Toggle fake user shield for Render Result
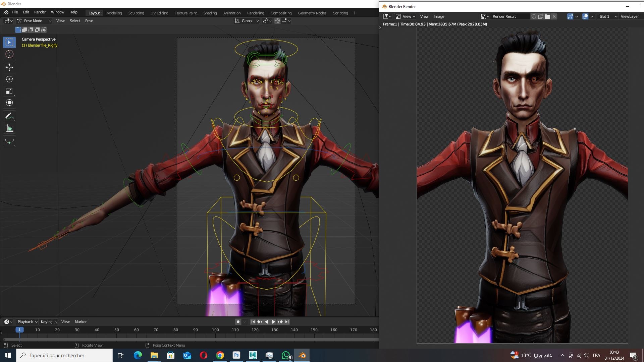Viewport: 644px width, 362px height. [534, 16]
